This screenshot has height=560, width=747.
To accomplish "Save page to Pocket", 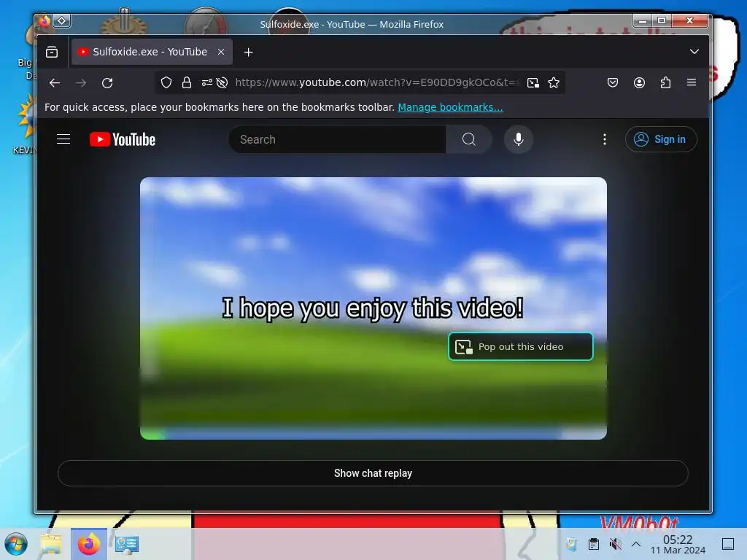I will (x=613, y=82).
